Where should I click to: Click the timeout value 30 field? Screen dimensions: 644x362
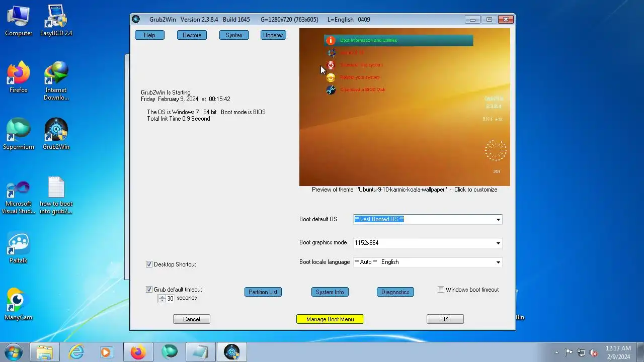tap(170, 299)
